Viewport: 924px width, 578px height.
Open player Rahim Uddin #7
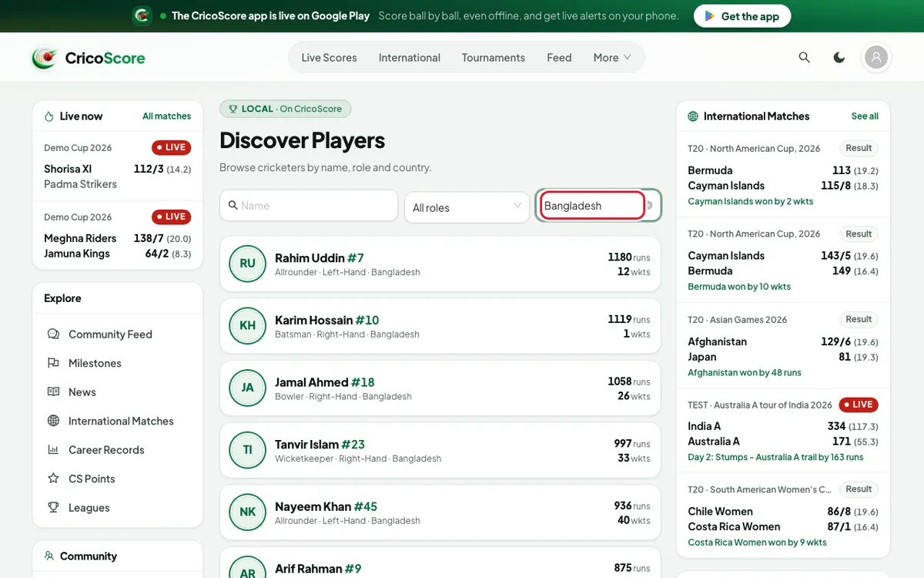tap(440, 264)
